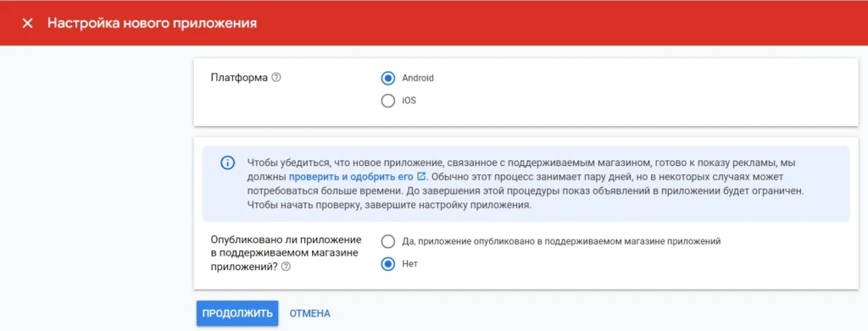868x331 pixels.
Task: Choose the 'Нет' radio option
Action: (388, 264)
